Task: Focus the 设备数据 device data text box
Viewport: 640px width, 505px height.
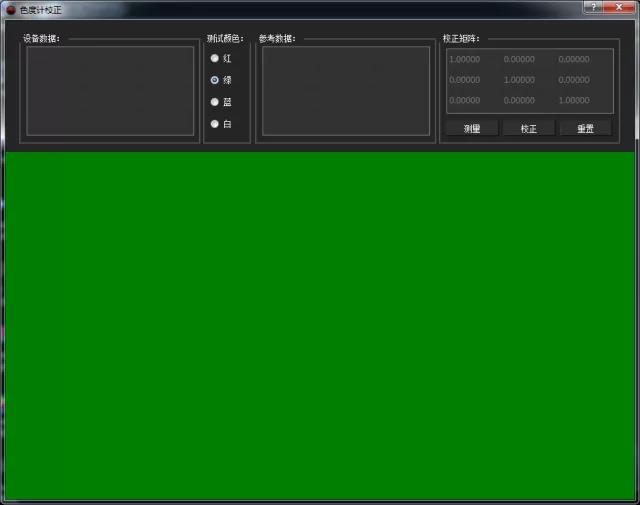Action: (110, 90)
